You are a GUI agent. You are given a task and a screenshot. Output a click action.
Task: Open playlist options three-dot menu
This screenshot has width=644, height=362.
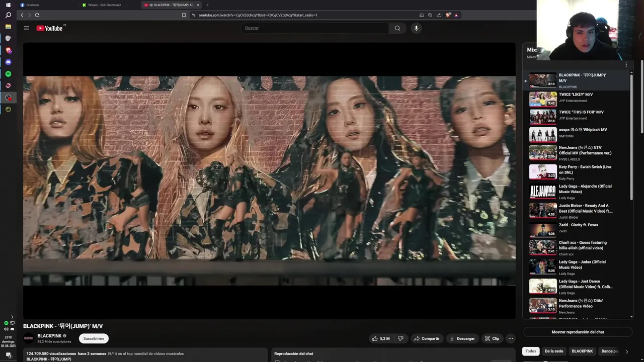(626, 65)
